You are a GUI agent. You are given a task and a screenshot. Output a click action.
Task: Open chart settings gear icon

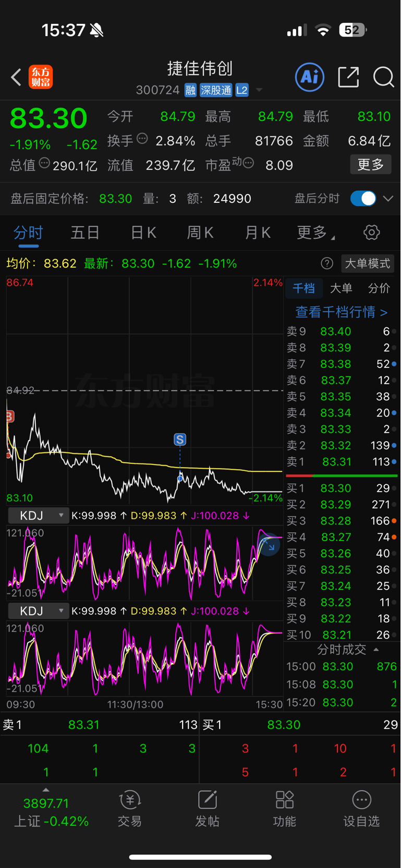(x=372, y=233)
